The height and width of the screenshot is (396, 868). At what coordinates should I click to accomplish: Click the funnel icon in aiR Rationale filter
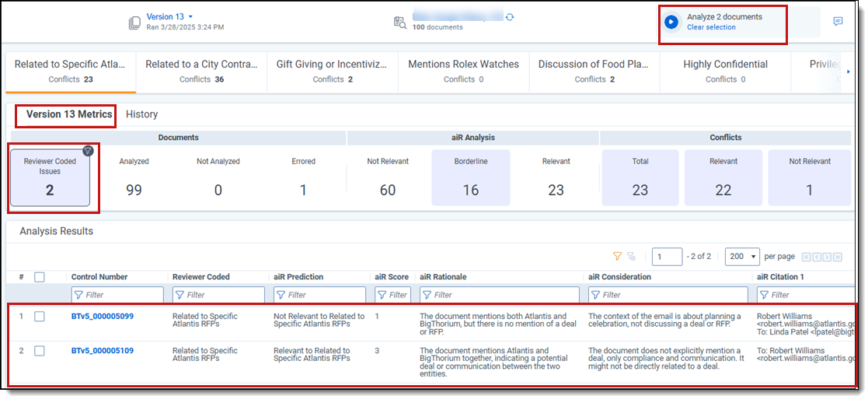coord(427,295)
